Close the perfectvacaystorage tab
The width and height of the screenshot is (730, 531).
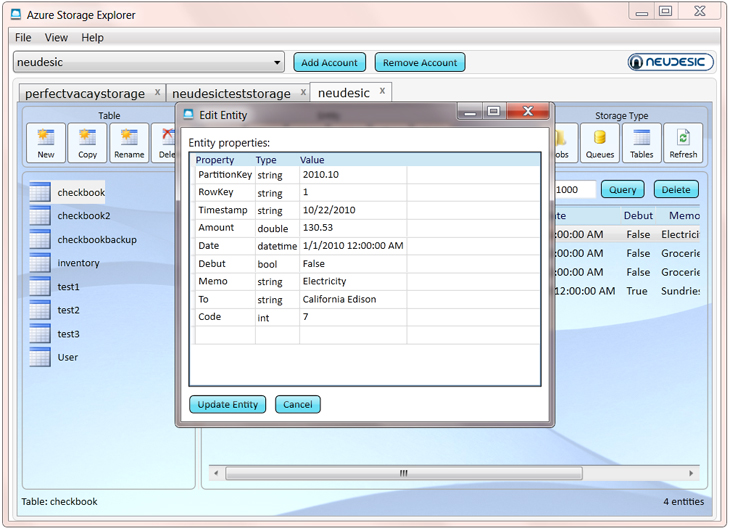pyautogui.click(x=157, y=92)
